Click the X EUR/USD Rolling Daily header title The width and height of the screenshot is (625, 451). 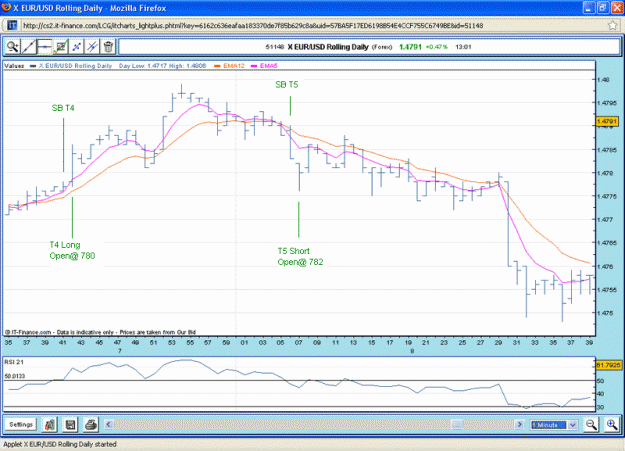click(x=328, y=47)
